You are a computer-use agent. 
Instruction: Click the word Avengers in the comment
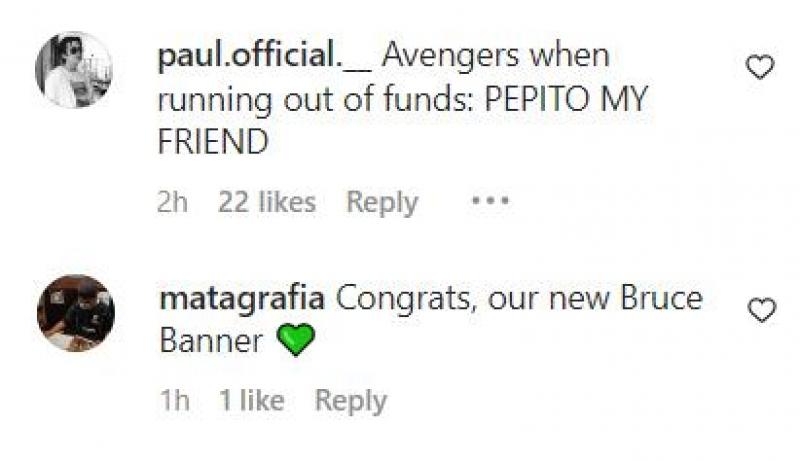coord(453,56)
